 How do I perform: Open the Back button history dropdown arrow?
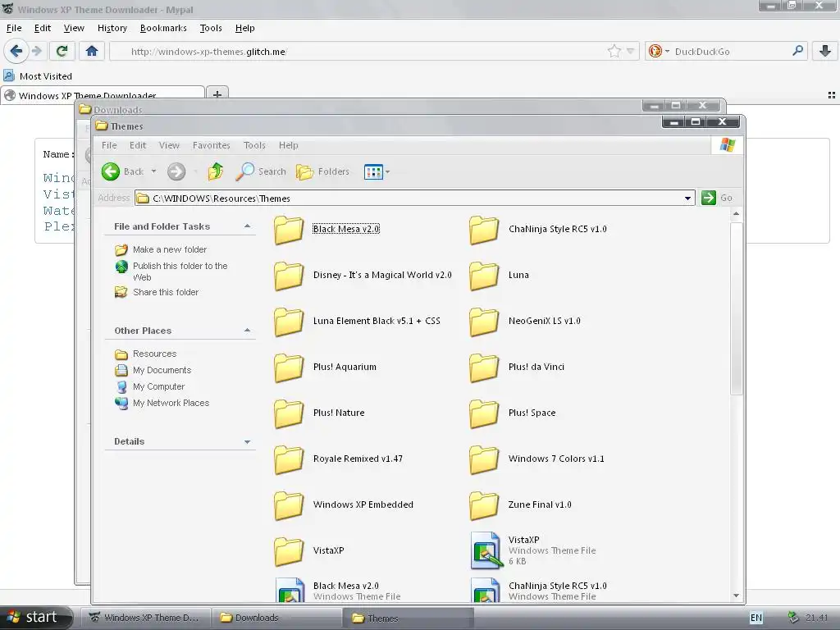(153, 171)
